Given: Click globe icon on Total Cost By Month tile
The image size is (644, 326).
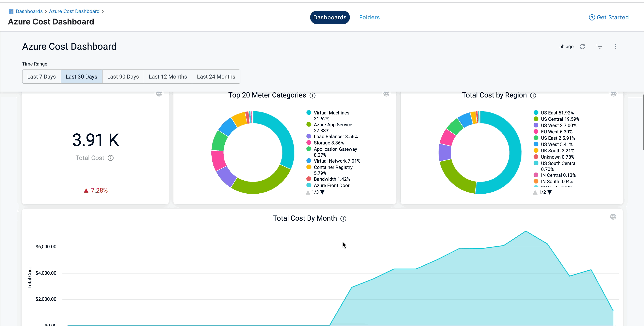Looking at the screenshot, I should click(613, 217).
